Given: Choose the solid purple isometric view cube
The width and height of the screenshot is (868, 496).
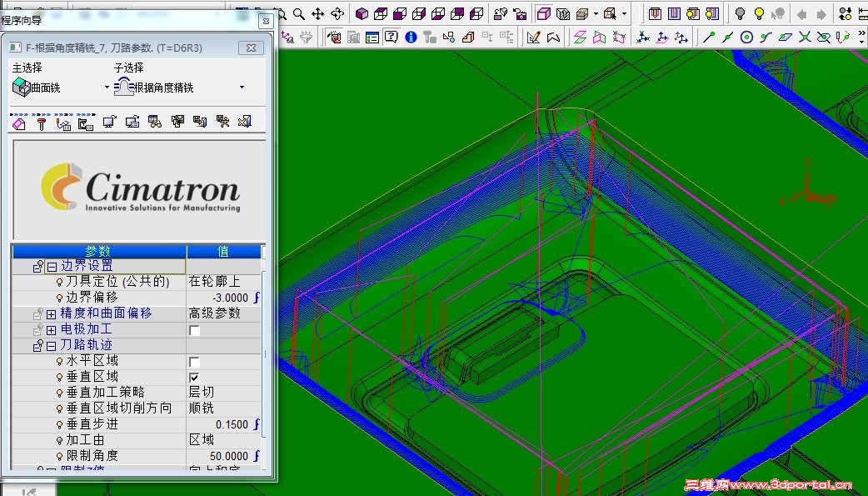Looking at the screenshot, I should pyautogui.click(x=362, y=14).
